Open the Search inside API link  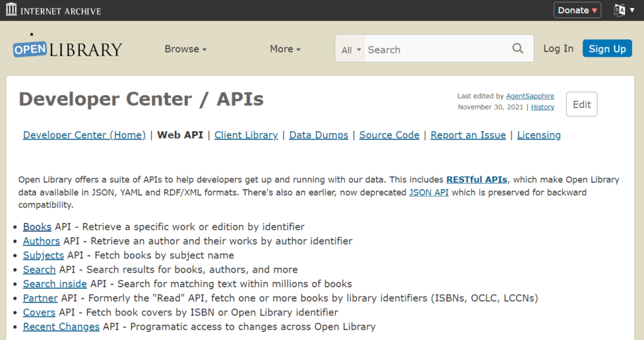pyautogui.click(x=55, y=284)
